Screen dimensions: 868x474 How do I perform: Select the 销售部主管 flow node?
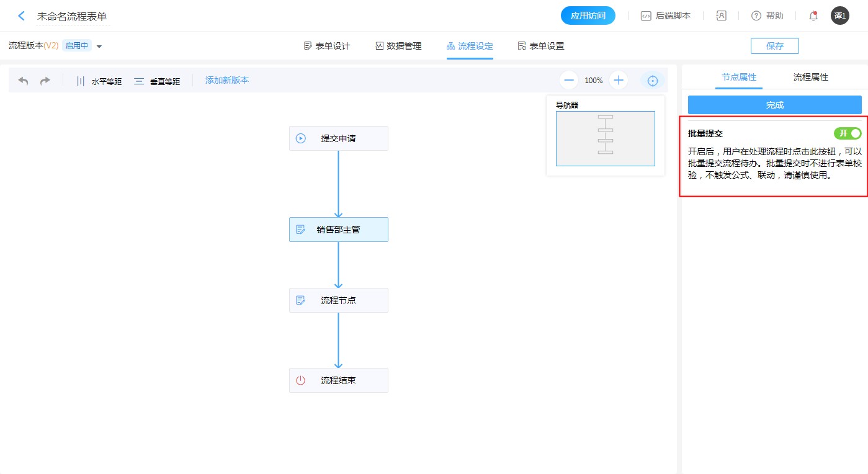click(338, 230)
